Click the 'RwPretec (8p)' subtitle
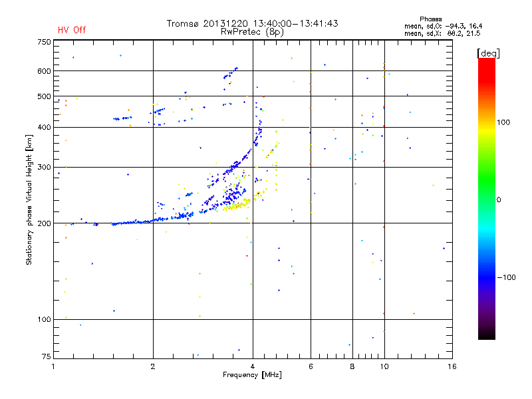The width and height of the screenshot is (532, 399). click(x=252, y=32)
